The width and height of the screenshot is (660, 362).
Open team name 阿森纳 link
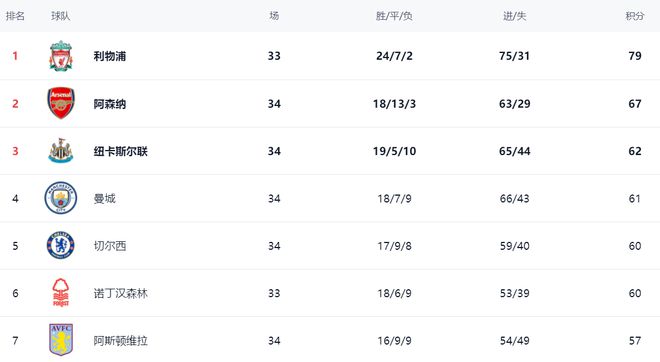(110, 104)
